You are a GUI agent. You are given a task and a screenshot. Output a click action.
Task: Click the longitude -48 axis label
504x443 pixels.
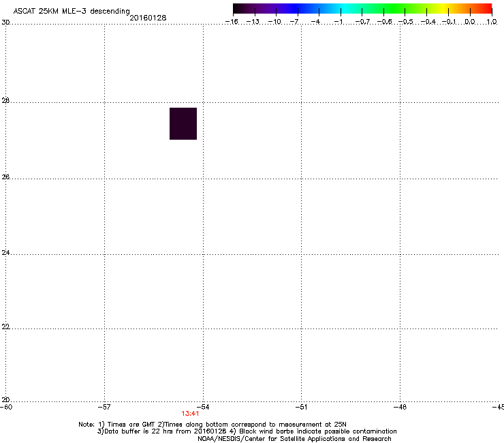point(400,407)
